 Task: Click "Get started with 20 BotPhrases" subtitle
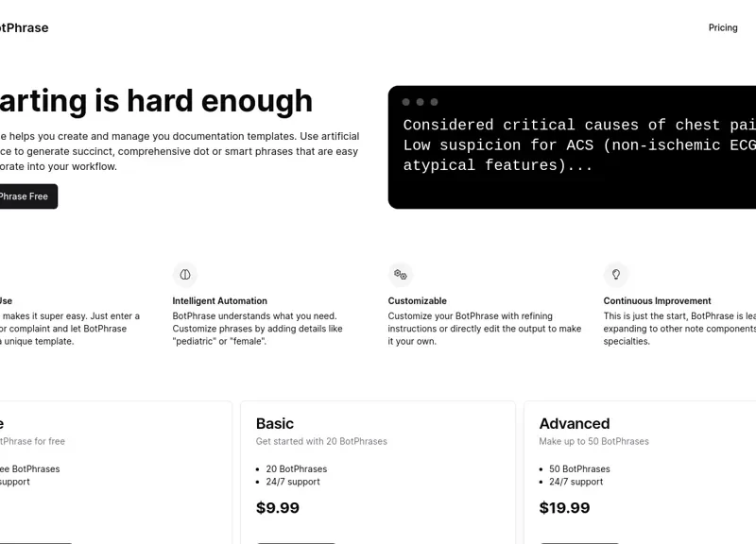[x=321, y=441]
